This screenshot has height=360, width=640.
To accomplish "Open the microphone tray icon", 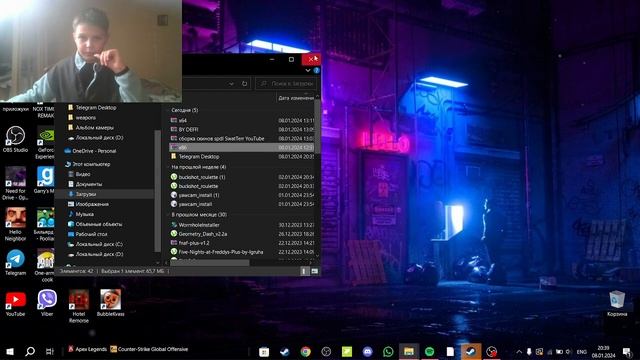I will click(529, 351).
